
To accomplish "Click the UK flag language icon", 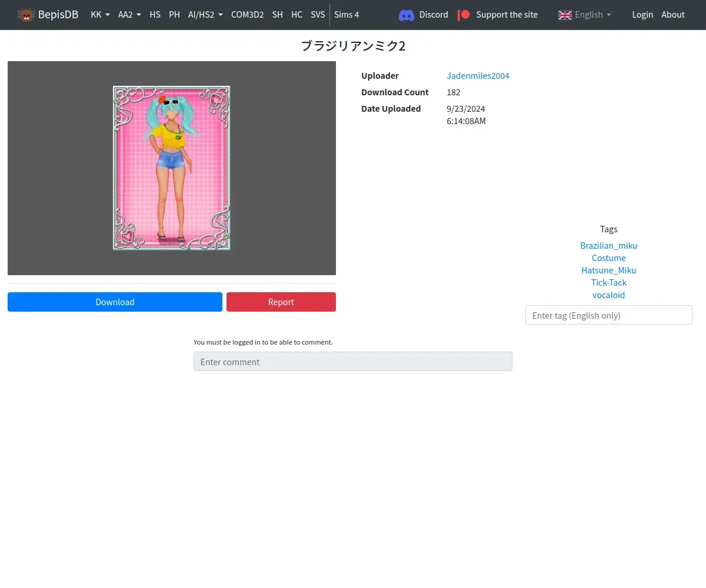I will coord(565,15).
